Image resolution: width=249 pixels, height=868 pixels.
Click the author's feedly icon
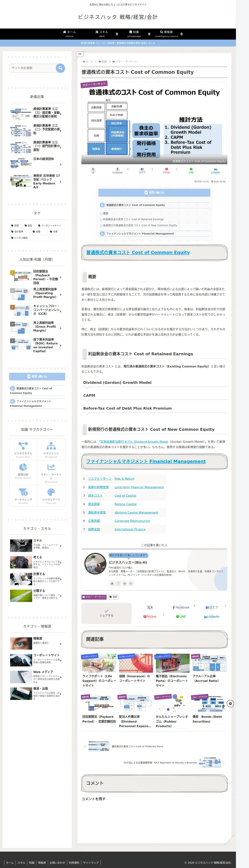click(x=125, y=583)
